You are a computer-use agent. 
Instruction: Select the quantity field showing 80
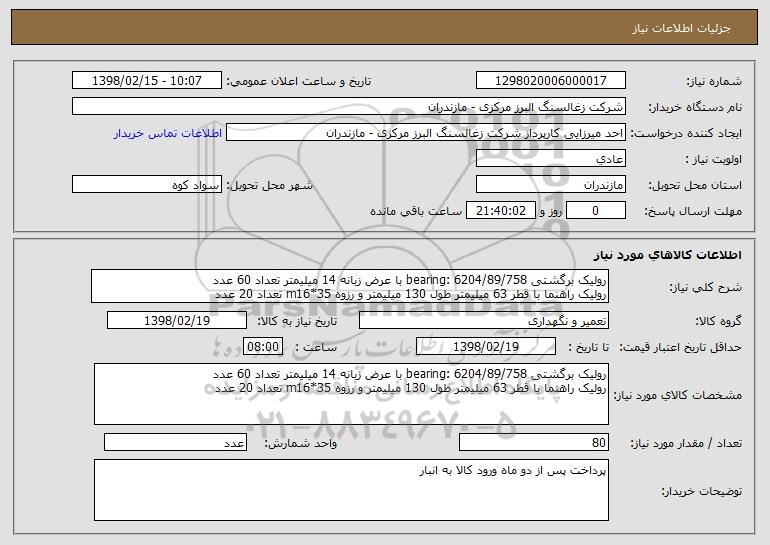[534, 442]
